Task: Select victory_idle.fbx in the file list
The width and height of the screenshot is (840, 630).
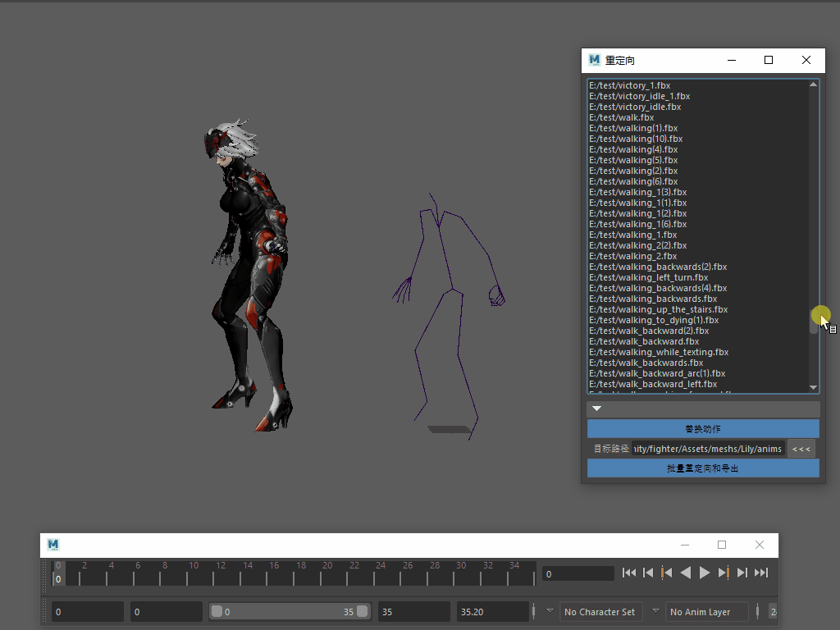Action: (x=635, y=107)
